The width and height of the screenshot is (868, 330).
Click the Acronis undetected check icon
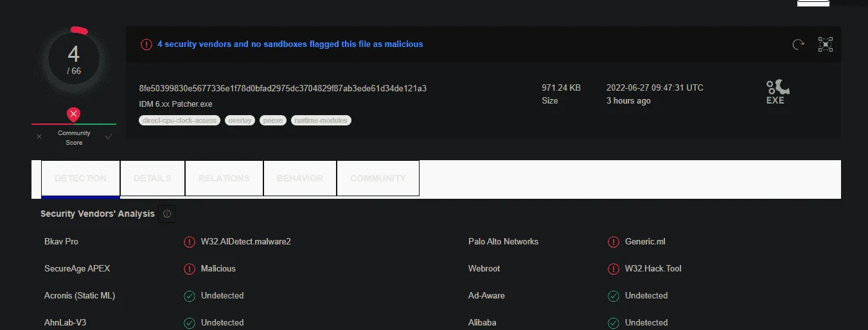click(x=190, y=296)
